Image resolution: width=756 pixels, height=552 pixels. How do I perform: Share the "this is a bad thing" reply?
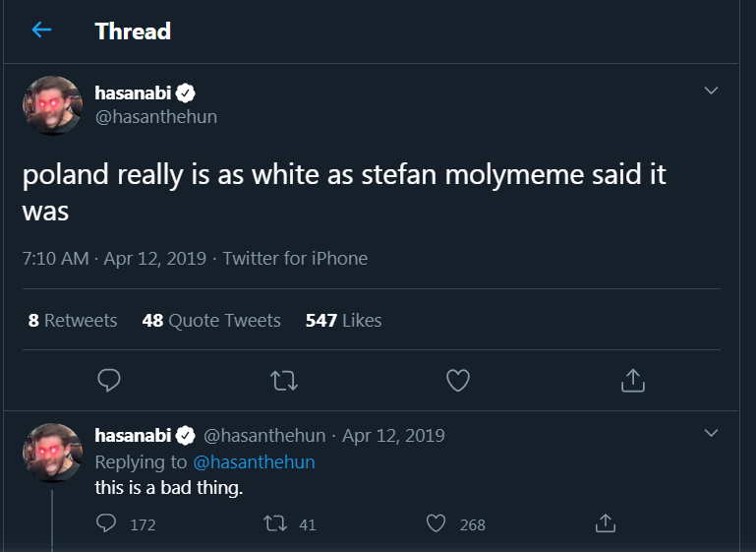coord(607,524)
